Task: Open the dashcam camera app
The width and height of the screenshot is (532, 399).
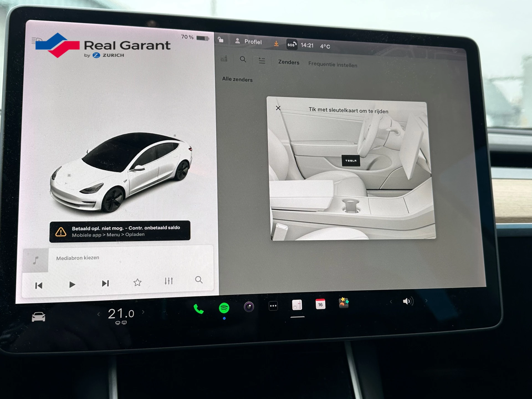Action: 249,306
